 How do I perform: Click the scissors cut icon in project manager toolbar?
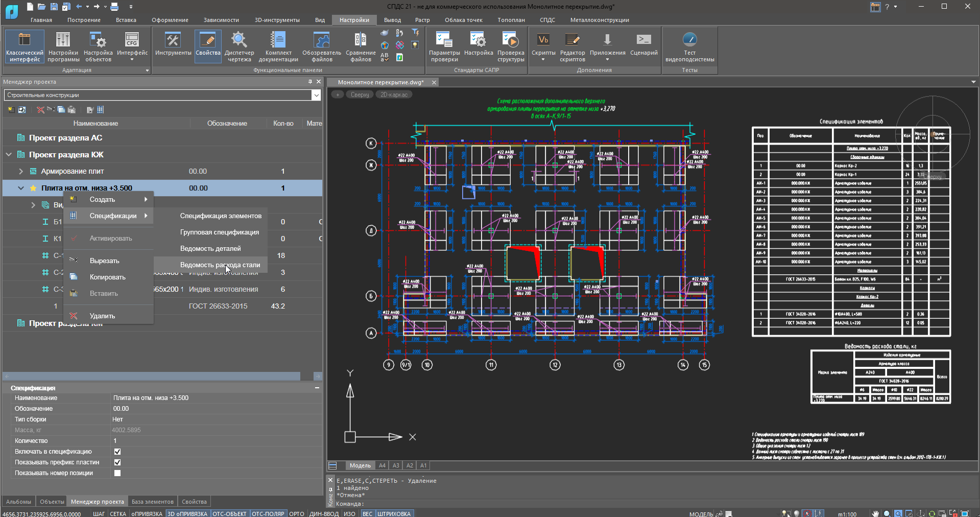[51, 110]
